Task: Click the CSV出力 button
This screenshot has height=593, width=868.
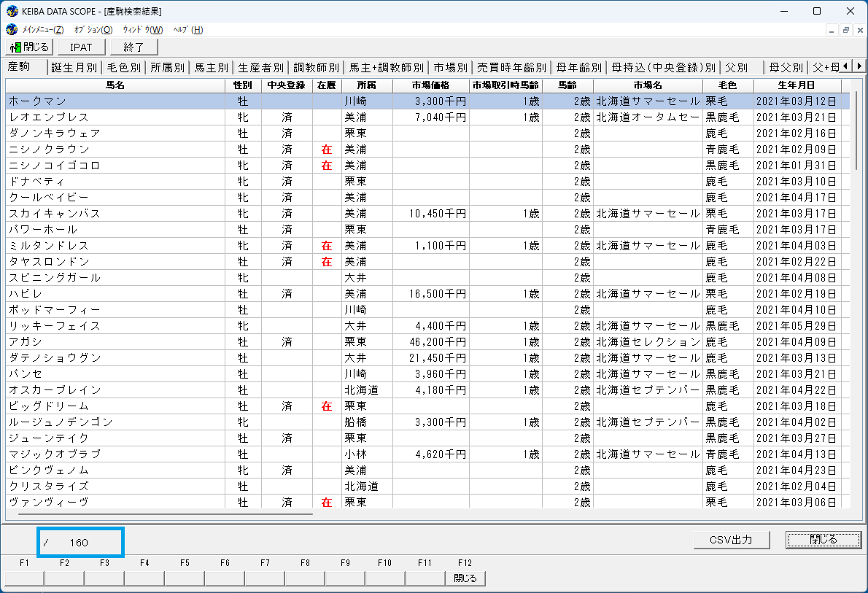Action: (732, 540)
